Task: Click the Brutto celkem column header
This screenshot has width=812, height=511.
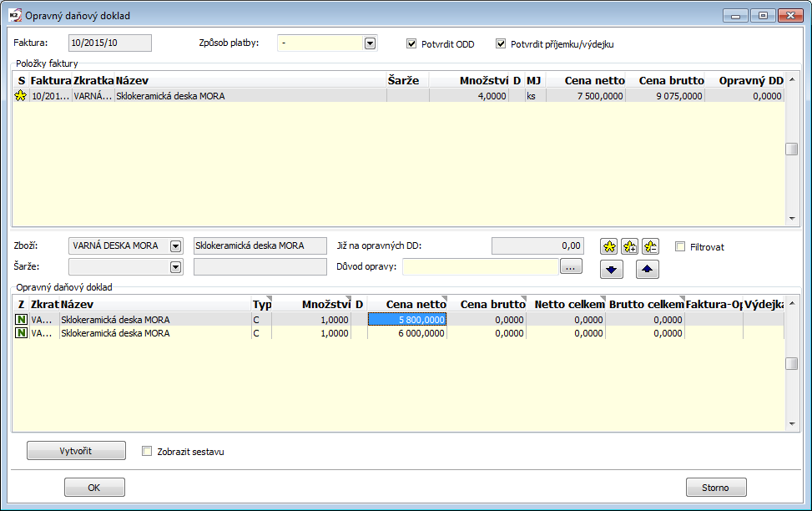Action: pyautogui.click(x=646, y=304)
